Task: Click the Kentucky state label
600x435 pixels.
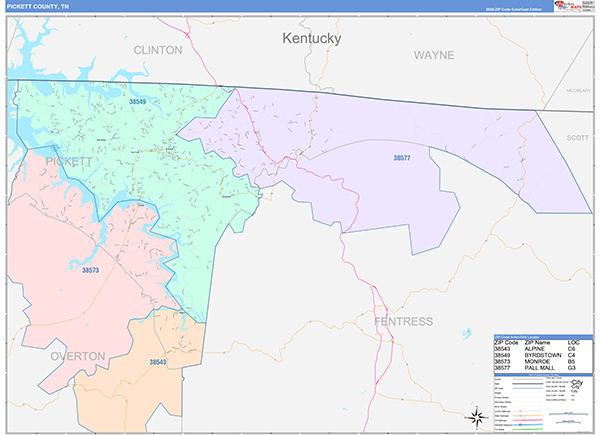Action: point(311,39)
